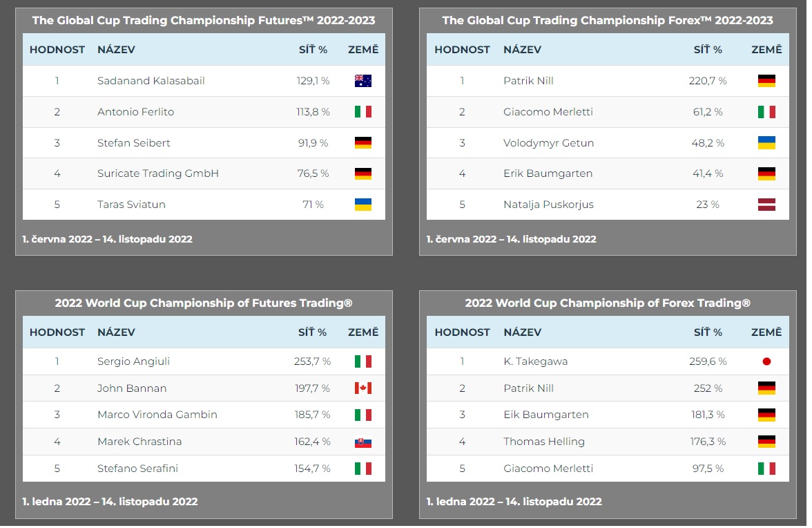Click Ukraine flag beside Volodymyr Getun

[x=766, y=143]
